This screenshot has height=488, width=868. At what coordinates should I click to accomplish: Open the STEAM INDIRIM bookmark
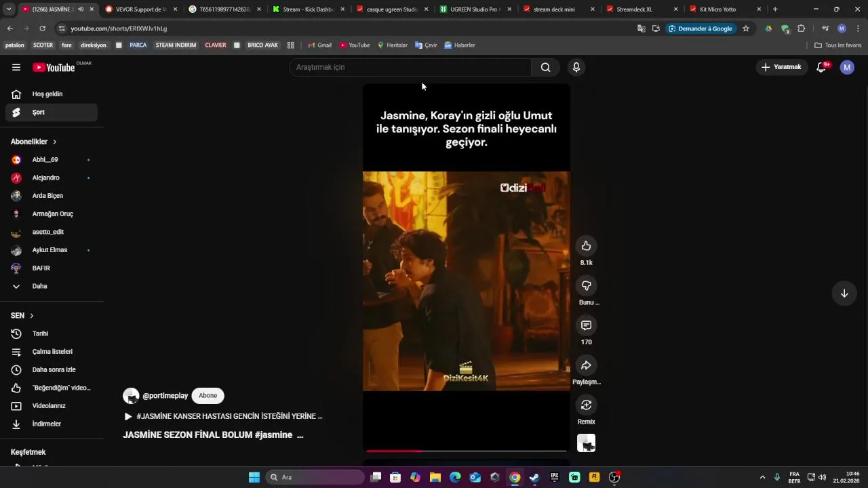(x=176, y=45)
